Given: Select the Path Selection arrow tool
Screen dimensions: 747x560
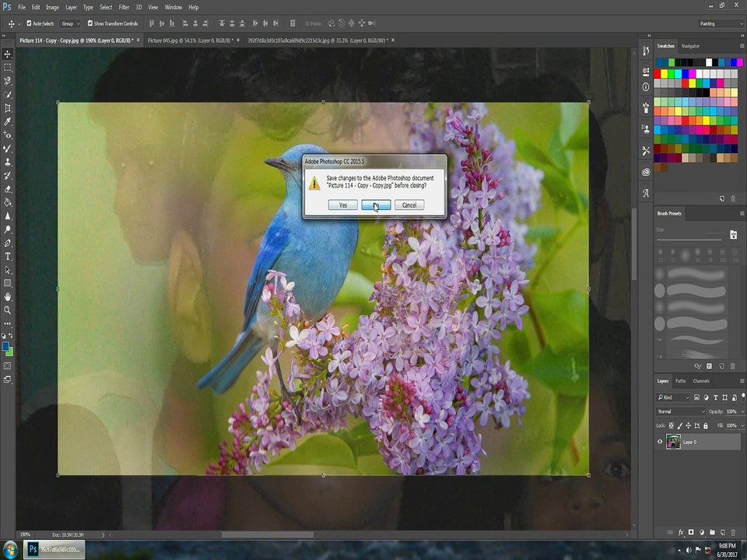Looking at the screenshot, I should 8,270.
